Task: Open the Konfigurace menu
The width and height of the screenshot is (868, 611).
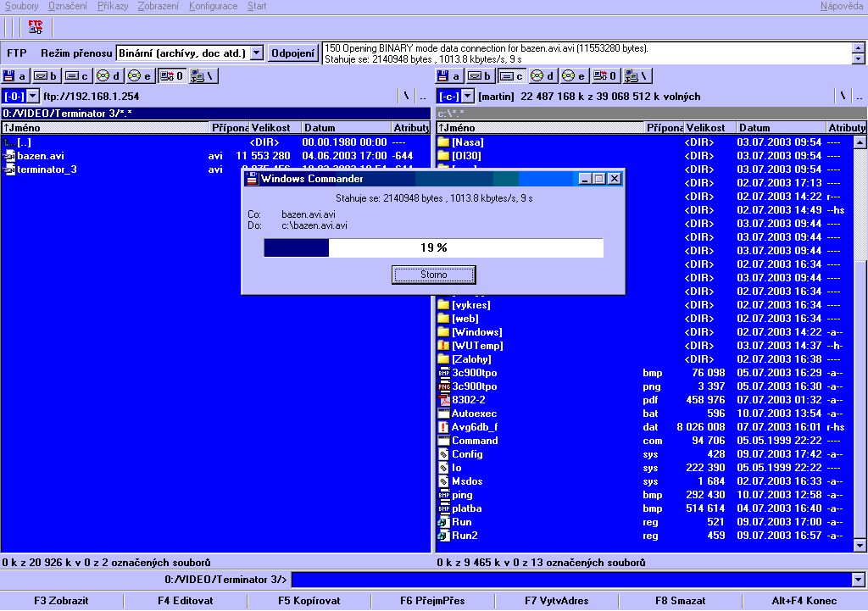Action: point(213,6)
